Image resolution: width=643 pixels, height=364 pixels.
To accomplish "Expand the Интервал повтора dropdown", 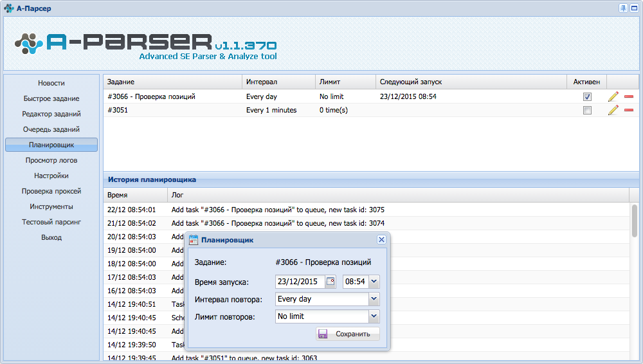I will (x=374, y=299).
